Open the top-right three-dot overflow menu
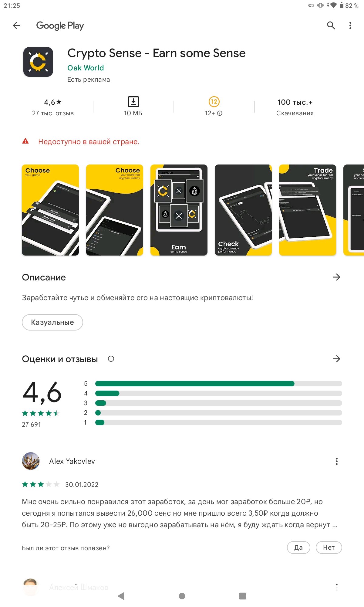 coord(350,25)
